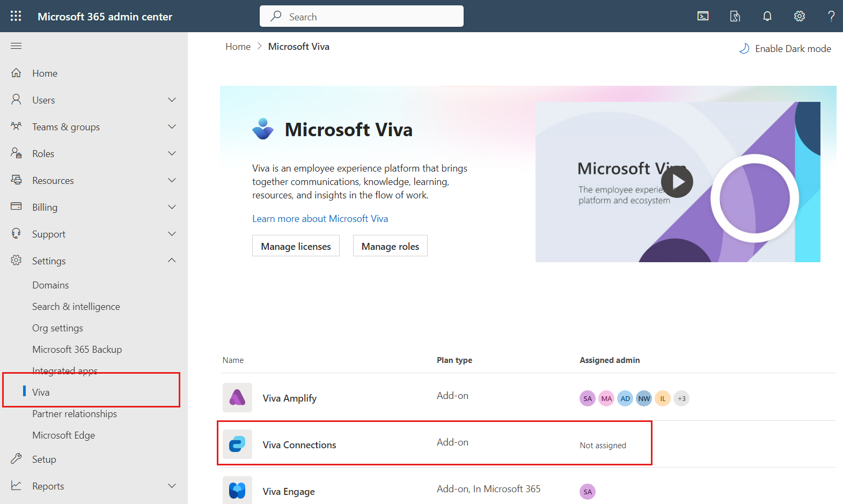Expand the Teams & groups chevron
Screen dimensions: 843x504
(x=172, y=127)
